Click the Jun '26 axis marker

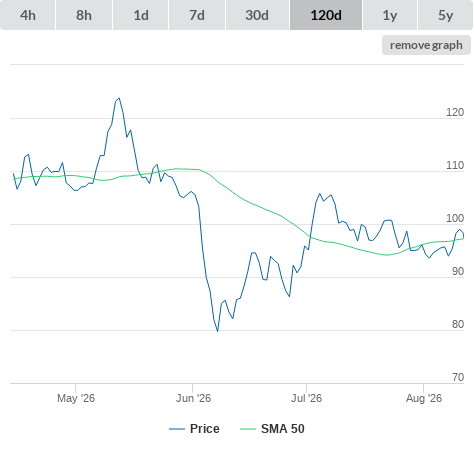(x=193, y=398)
